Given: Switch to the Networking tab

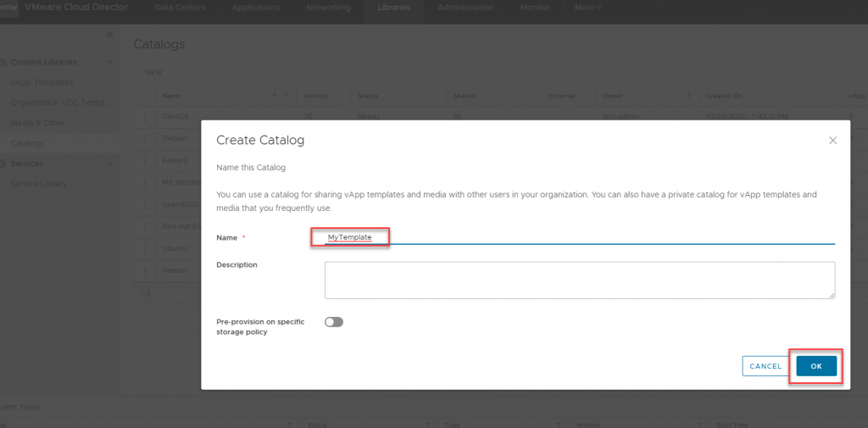Looking at the screenshot, I should point(328,8).
